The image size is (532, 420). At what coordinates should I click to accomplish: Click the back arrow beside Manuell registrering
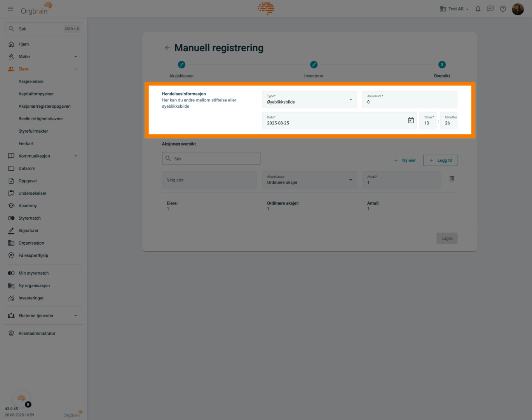[167, 48]
